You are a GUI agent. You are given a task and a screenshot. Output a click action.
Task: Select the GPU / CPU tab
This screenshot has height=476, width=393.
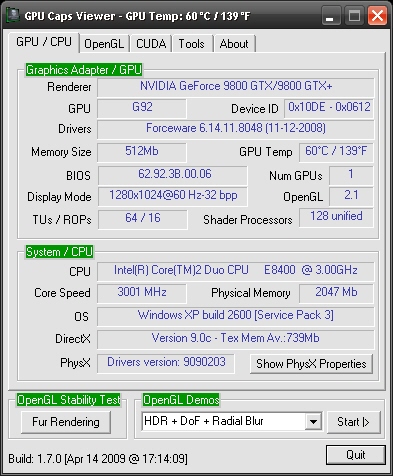coord(44,42)
